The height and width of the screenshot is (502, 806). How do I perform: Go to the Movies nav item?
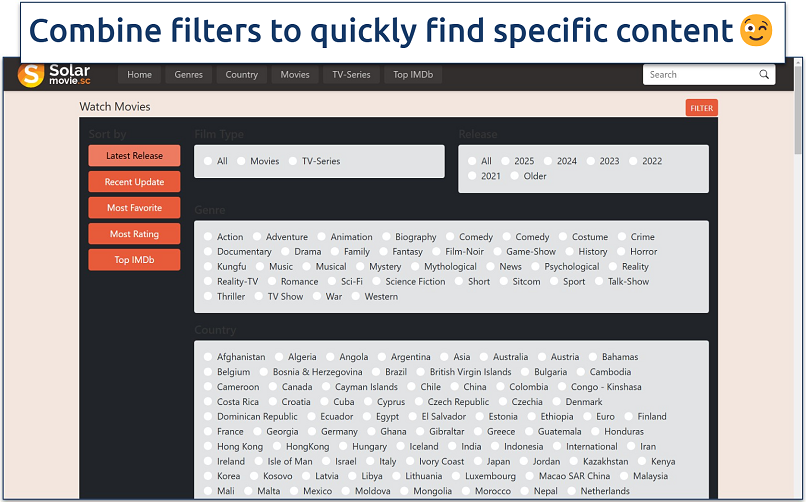[x=295, y=75]
